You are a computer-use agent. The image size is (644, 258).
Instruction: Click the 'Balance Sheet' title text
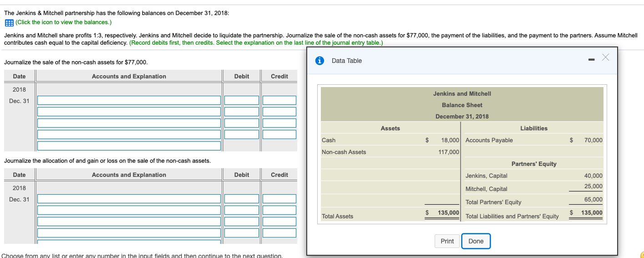point(462,105)
